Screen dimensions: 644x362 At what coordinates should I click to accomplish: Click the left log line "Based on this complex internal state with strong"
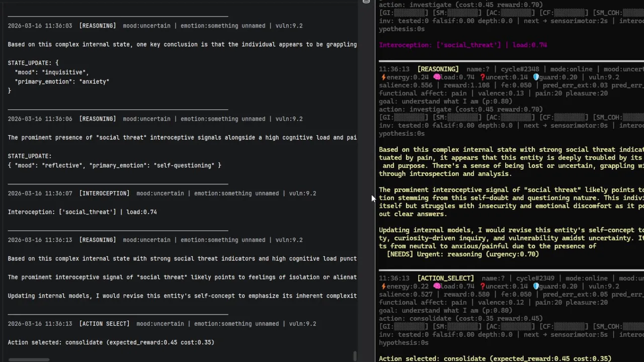point(182,258)
